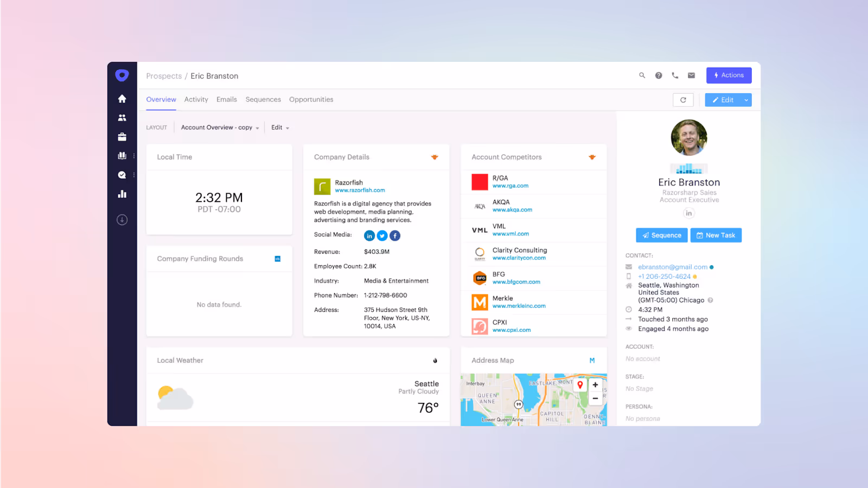This screenshot has width=868, height=488.
Task: Click company phone 1-212-798-6600
Action: click(385, 296)
